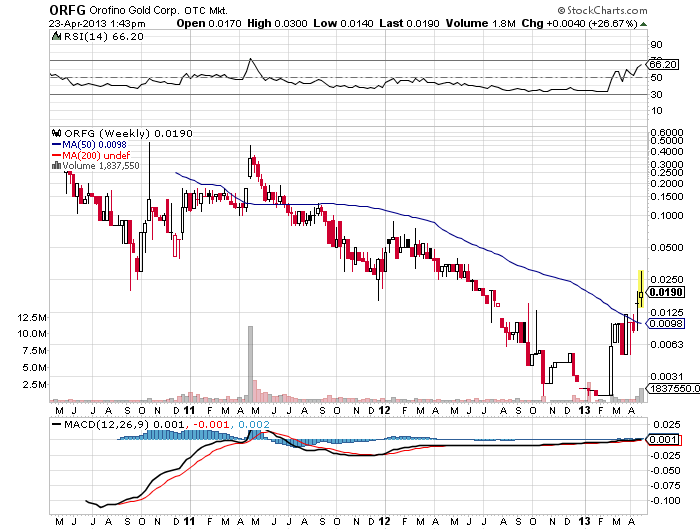Click the ORFG ticker symbol in the title

(x=67, y=10)
